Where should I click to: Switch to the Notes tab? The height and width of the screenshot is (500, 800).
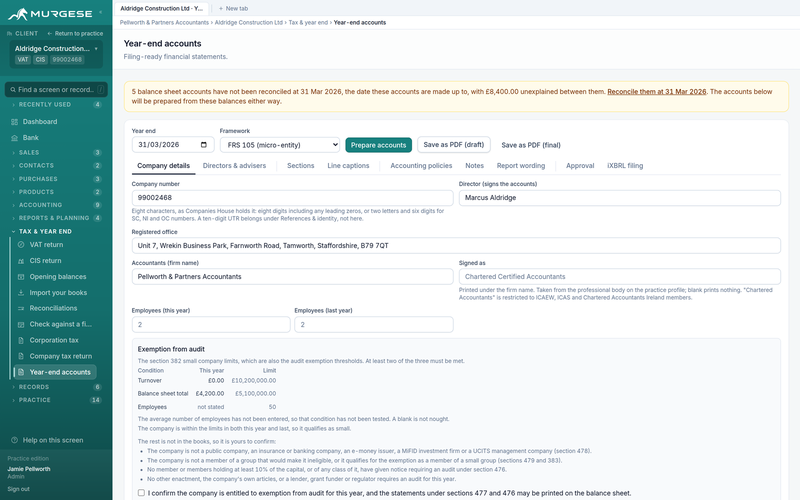[x=474, y=166]
